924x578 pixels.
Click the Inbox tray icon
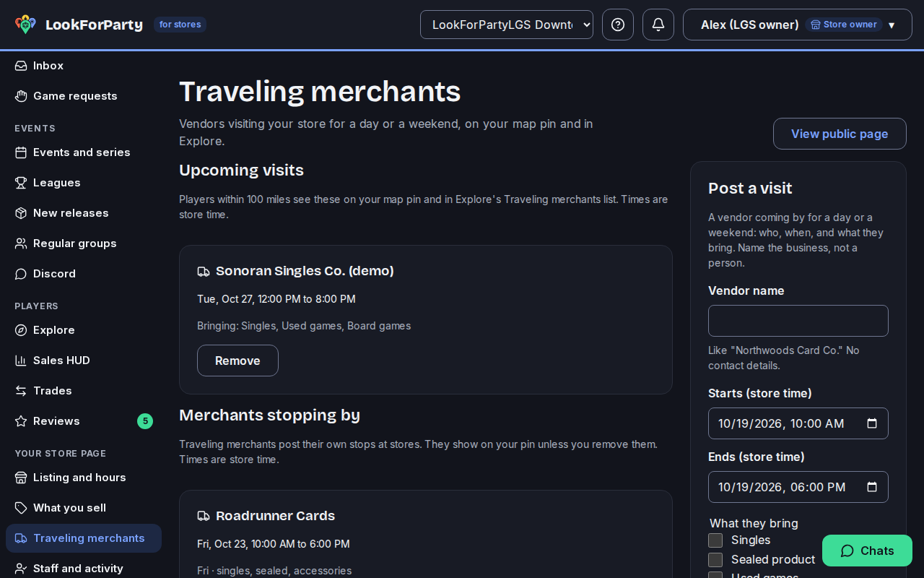[x=21, y=66]
